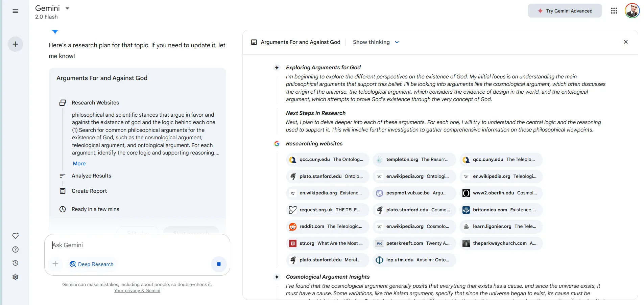Screen dimensions: 644x305
Task: Open Gem manager heart icon
Action: point(15,236)
